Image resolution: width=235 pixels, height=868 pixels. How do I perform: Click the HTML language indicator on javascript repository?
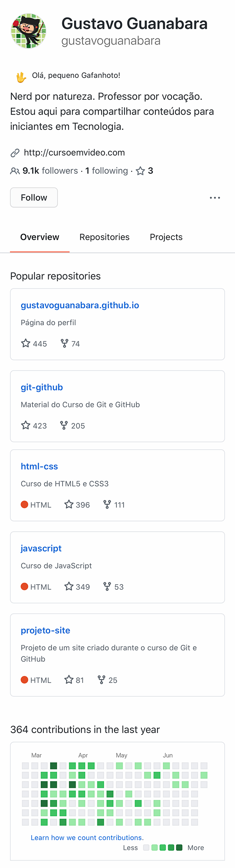pos(24,587)
